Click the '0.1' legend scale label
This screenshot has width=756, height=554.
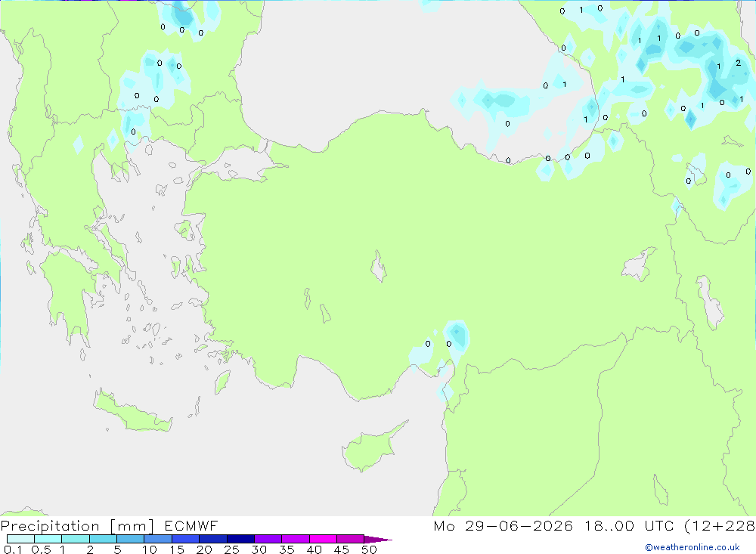[x=13, y=549]
